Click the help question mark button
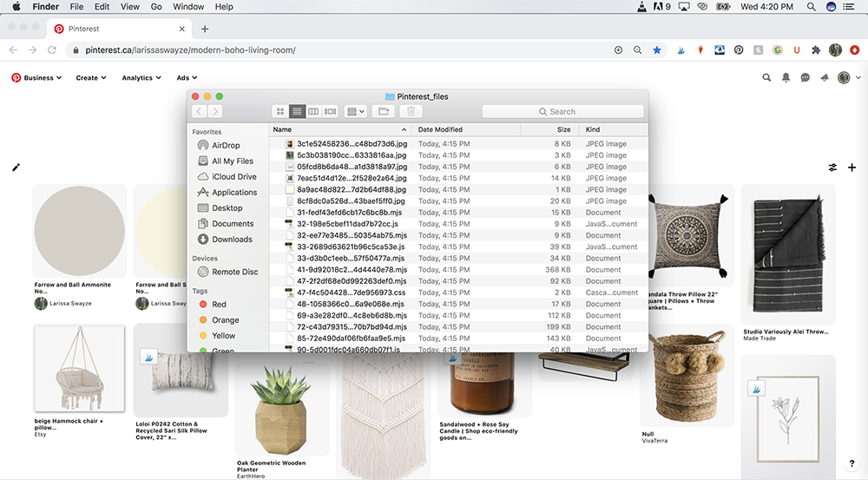The width and height of the screenshot is (868, 480). tap(852, 464)
